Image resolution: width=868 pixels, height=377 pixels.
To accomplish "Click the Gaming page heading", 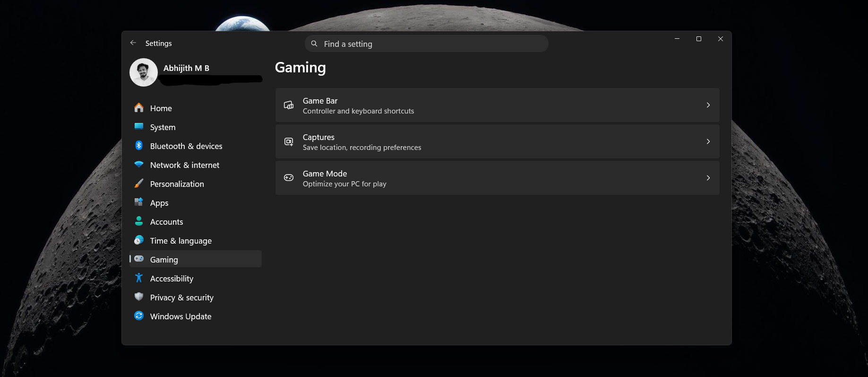I will (x=301, y=68).
